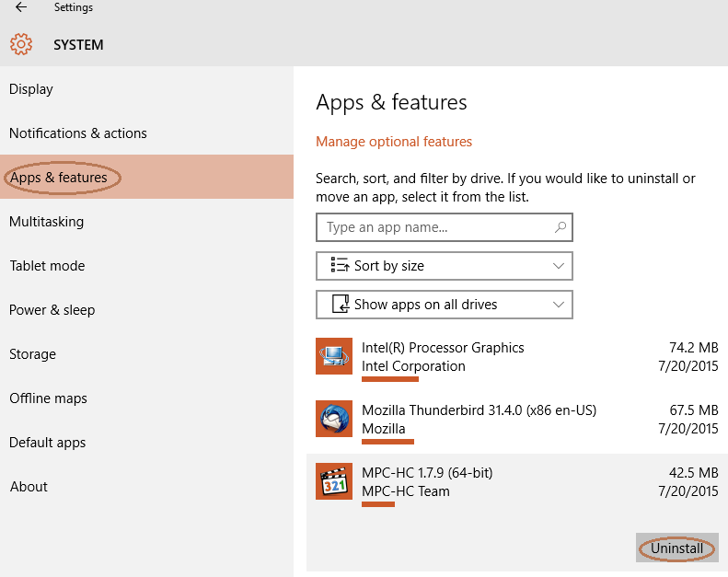Select Apps & features in sidebar
The image size is (728, 577).
coord(59,178)
